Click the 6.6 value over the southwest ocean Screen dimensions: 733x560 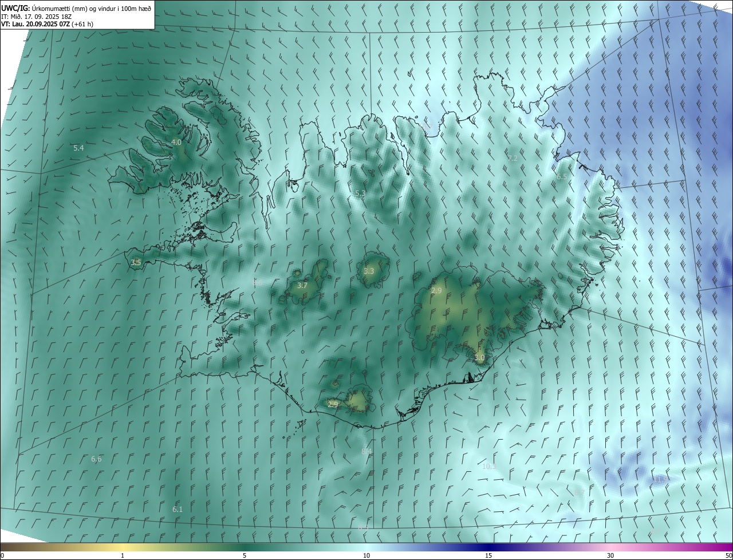(96, 459)
